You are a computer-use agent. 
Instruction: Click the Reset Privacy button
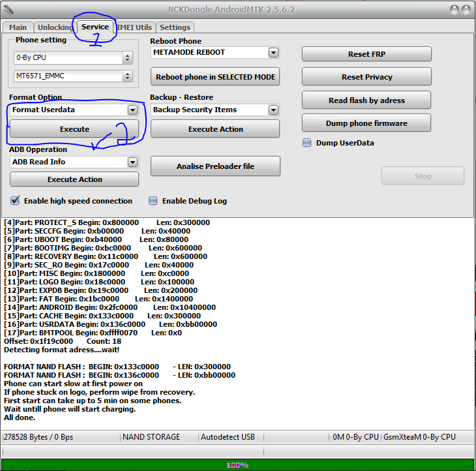click(366, 77)
